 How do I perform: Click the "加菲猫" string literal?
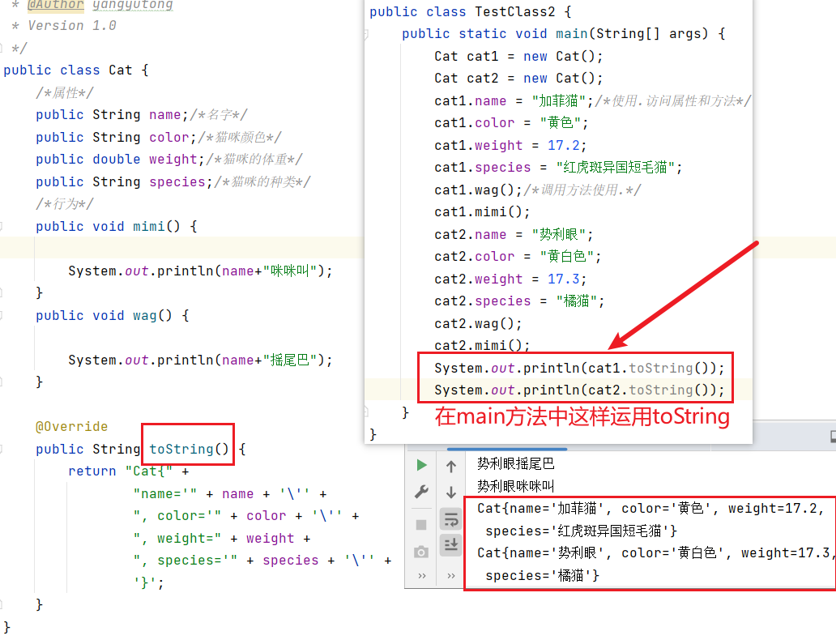click(x=559, y=100)
